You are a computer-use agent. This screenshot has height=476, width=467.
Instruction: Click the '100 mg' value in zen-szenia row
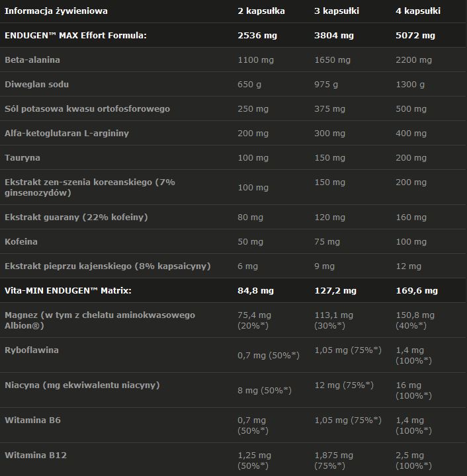[x=253, y=187]
